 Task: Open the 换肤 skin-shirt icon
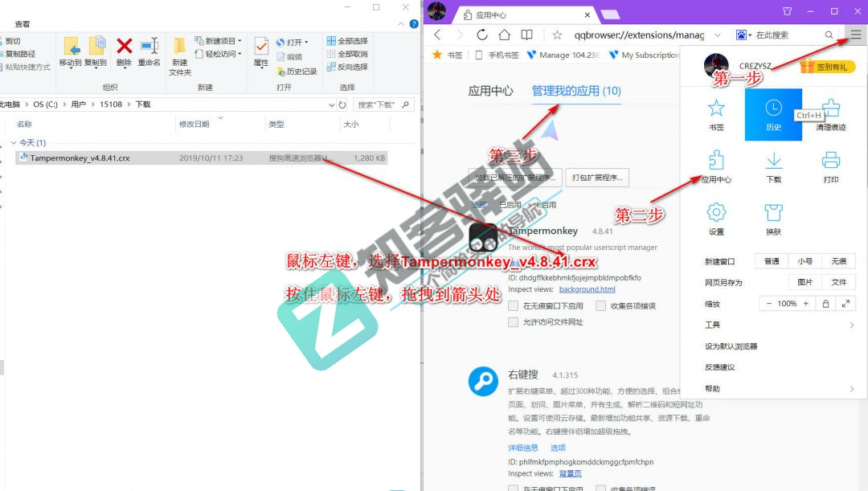[772, 214]
